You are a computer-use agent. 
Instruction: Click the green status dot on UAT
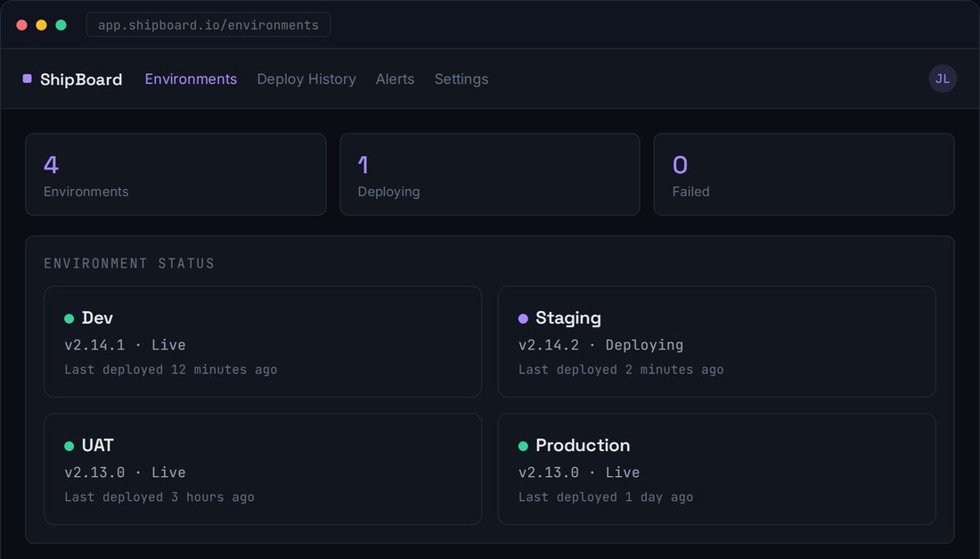[x=69, y=447]
